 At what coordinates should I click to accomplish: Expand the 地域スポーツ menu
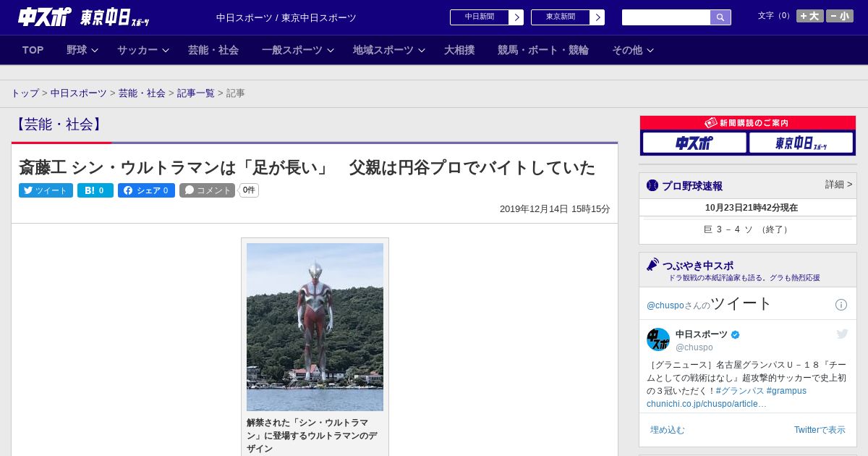tap(389, 50)
